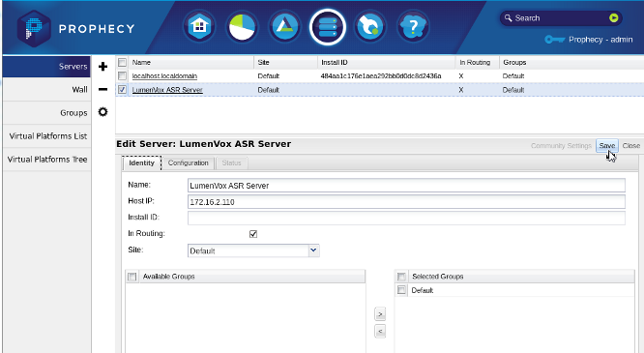
Task: Open the Site dropdown arrow
Action: pos(314,250)
